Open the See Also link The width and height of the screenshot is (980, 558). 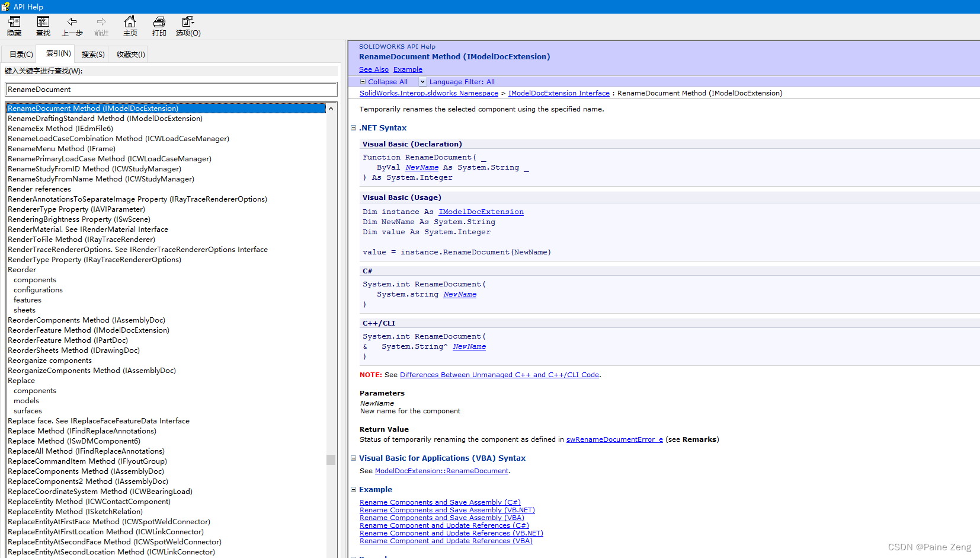coord(374,69)
